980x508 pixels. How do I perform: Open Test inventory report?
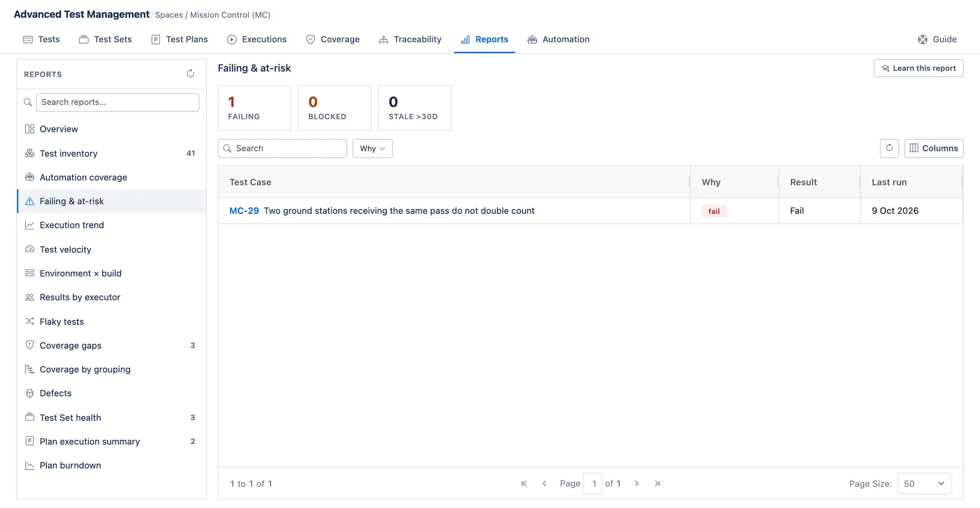pyautogui.click(x=112, y=153)
